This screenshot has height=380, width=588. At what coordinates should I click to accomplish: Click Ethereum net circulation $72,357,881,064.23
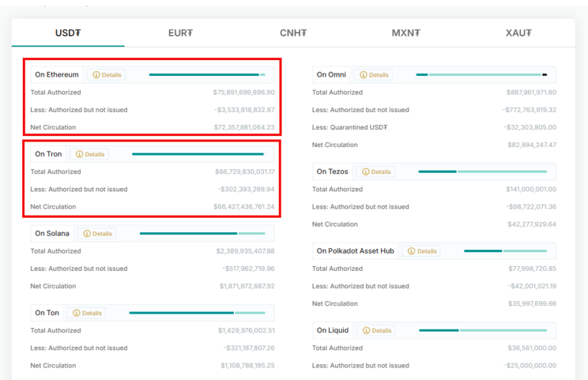[244, 128]
